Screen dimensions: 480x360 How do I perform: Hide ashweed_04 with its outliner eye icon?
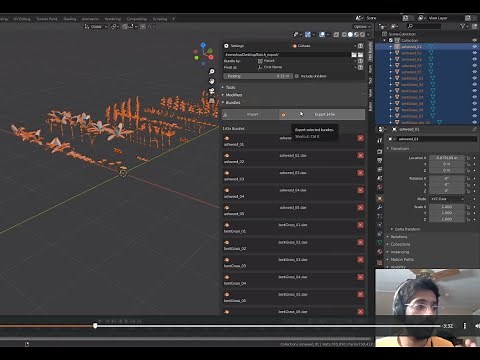point(474,66)
